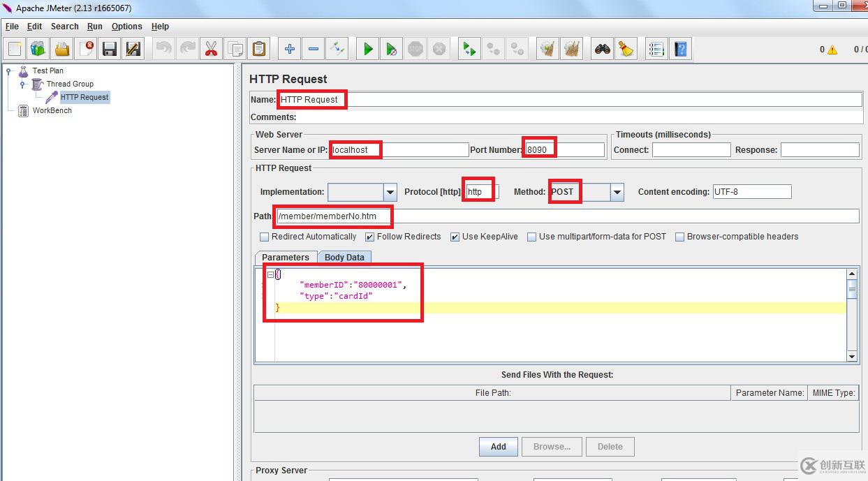Viewport: 868px width, 481px height.
Task: Close the current test plan
Action: coord(86,49)
